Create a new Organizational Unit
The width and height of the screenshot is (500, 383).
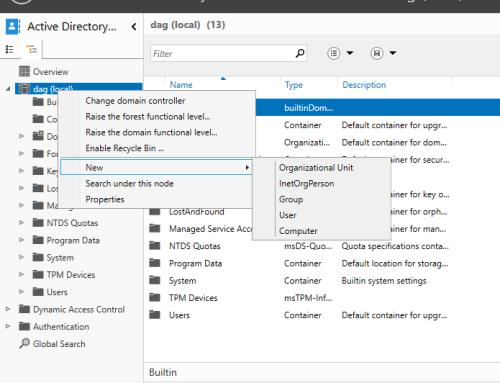coord(316,168)
